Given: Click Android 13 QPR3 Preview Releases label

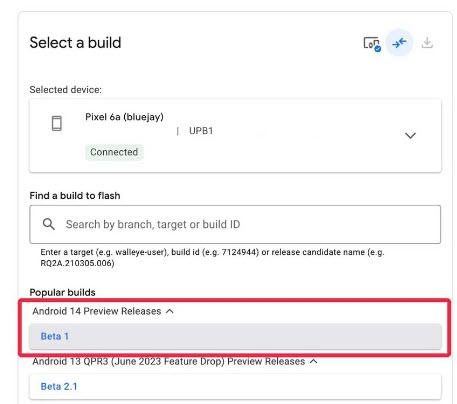Looking at the screenshot, I should point(169,361).
